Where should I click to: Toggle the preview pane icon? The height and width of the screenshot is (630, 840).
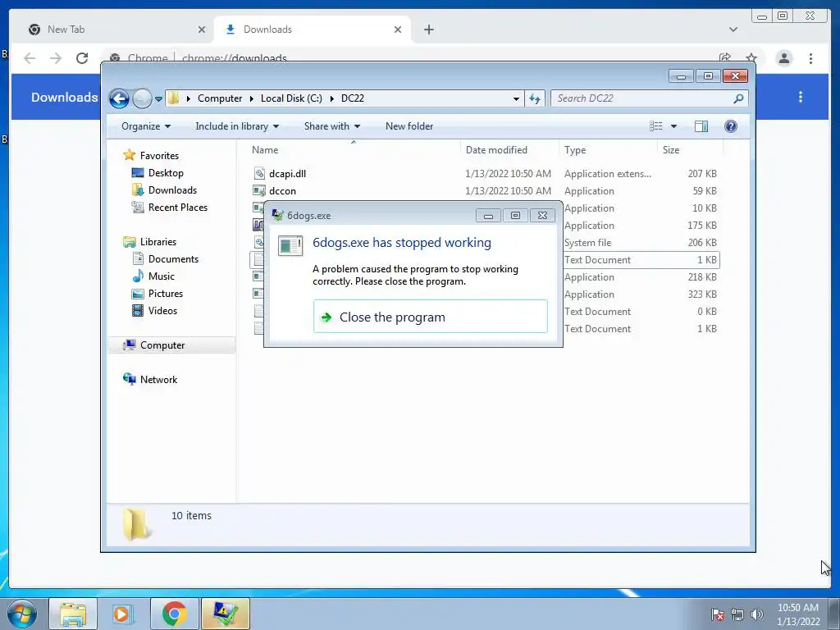click(x=701, y=126)
